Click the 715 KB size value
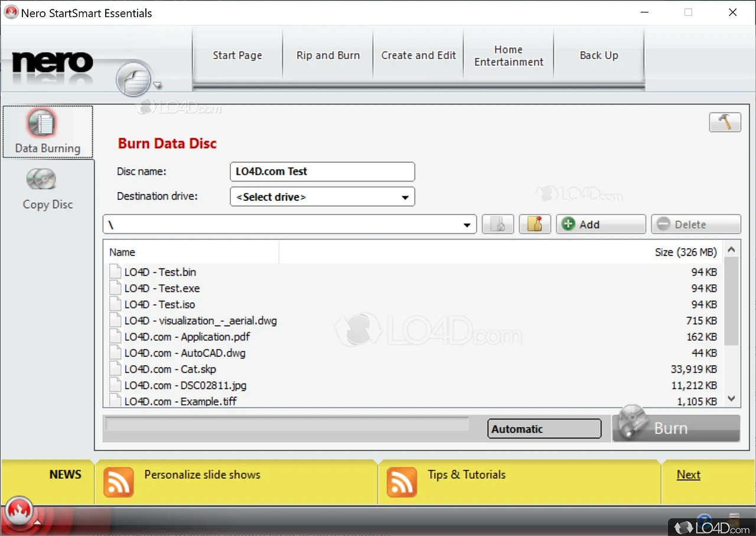Image resolution: width=756 pixels, height=536 pixels. (702, 321)
